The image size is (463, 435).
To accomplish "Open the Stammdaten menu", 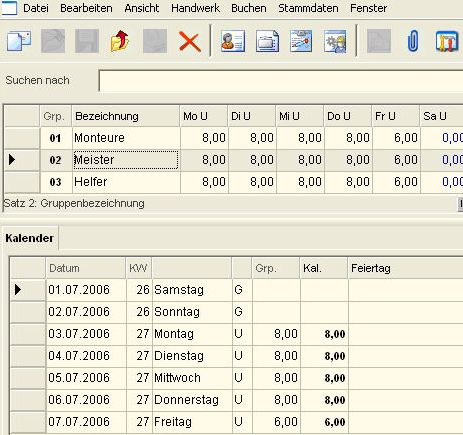I will (308, 8).
